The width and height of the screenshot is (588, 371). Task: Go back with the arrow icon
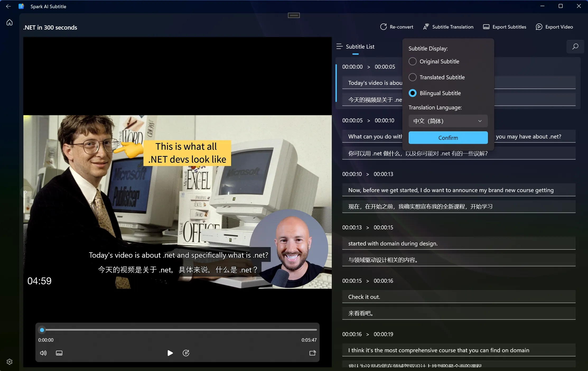[8, 6]
